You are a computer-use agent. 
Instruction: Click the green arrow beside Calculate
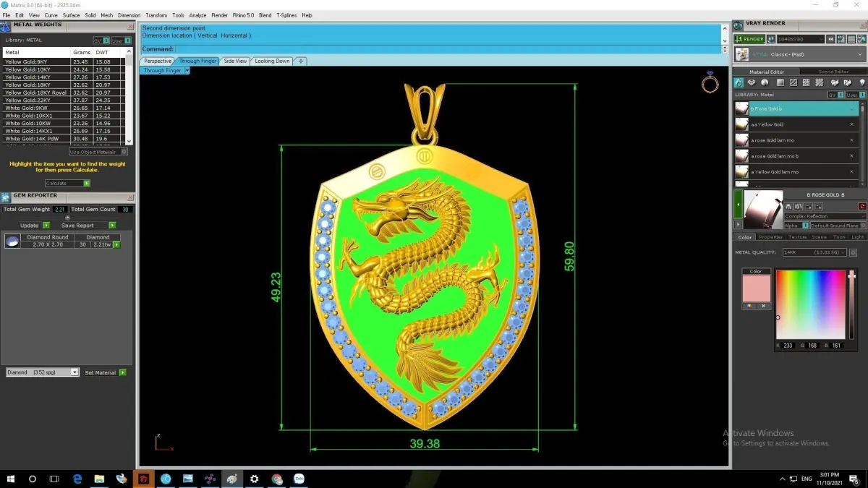(87, 183)
